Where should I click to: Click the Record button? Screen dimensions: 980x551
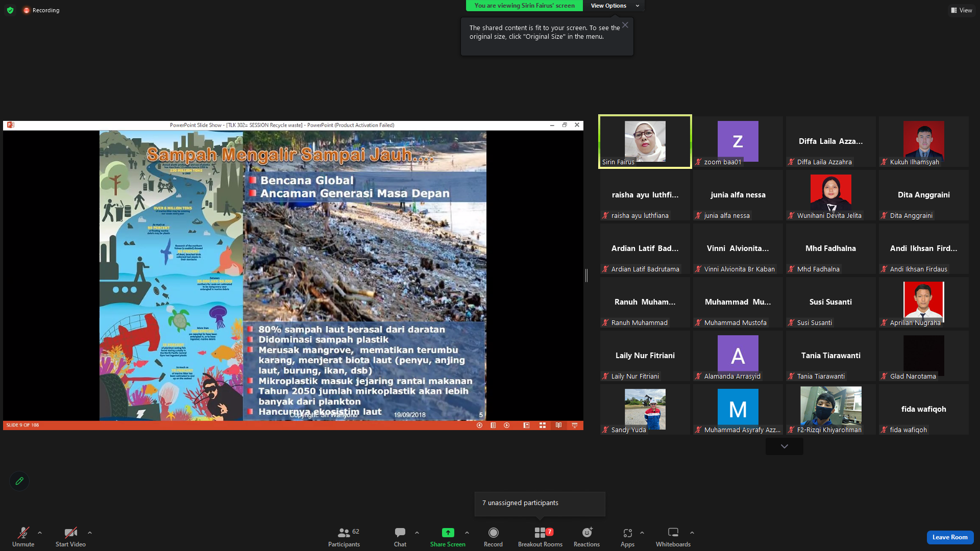[x=493, y=537]
